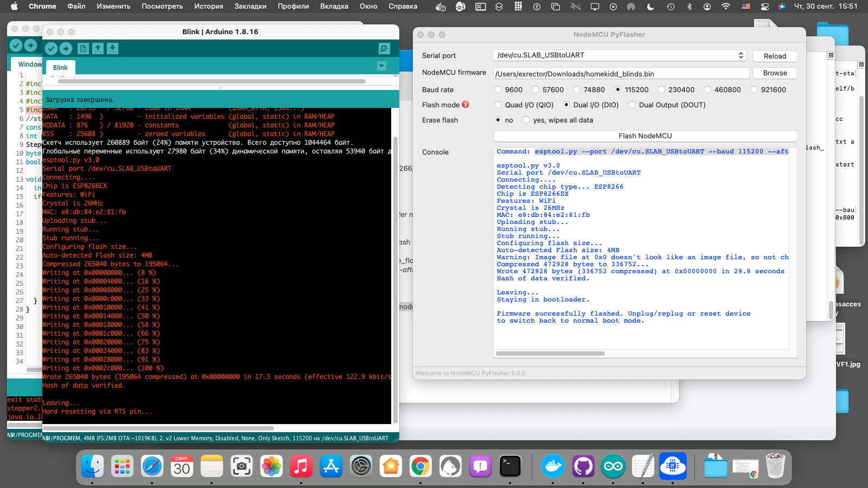Click the date and time in menu bar
868x488 pixels.
point(826,7)
